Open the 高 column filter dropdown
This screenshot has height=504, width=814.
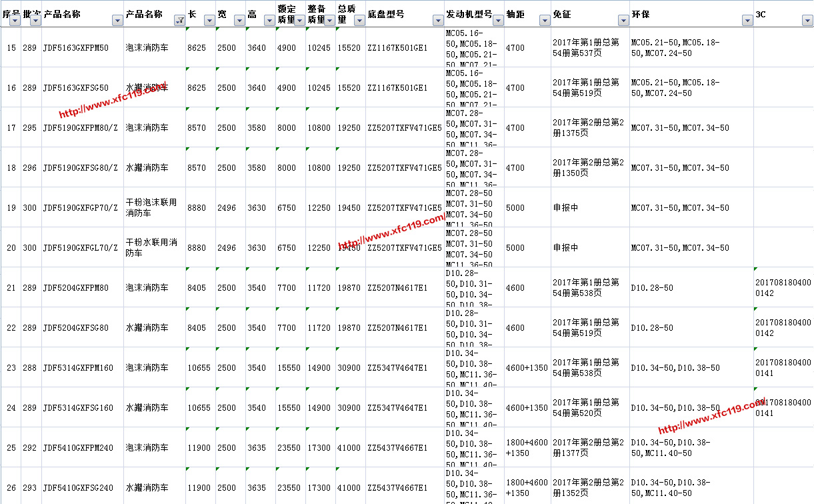coord(269,21)
